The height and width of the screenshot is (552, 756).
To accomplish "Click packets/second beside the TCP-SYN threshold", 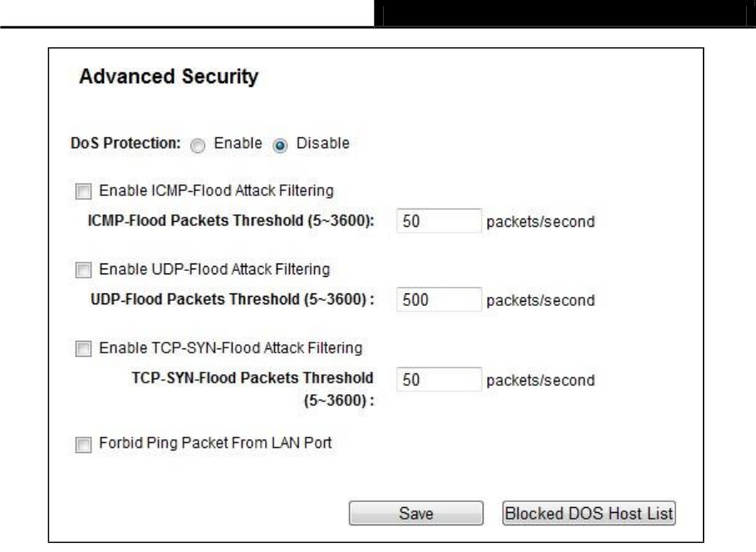I will coord(540,380).
